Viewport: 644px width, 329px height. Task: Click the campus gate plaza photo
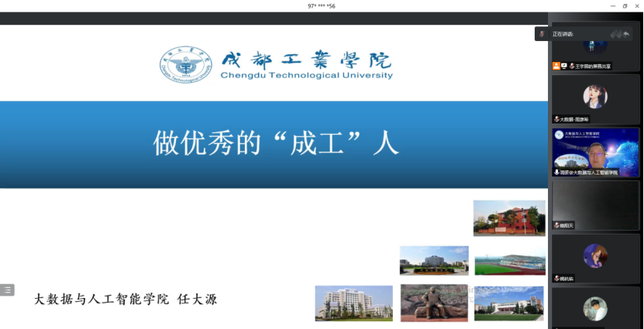tap(434, 261)
